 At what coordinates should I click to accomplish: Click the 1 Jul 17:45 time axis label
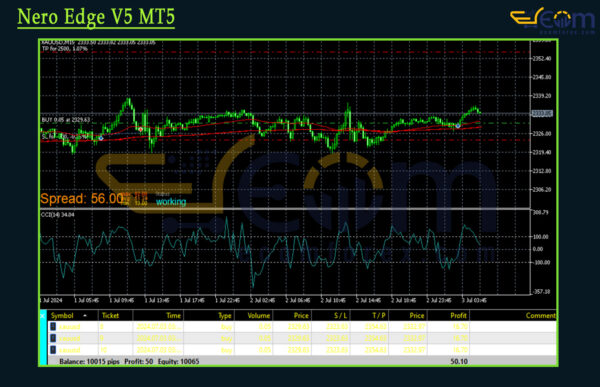[x=192, y=300]
